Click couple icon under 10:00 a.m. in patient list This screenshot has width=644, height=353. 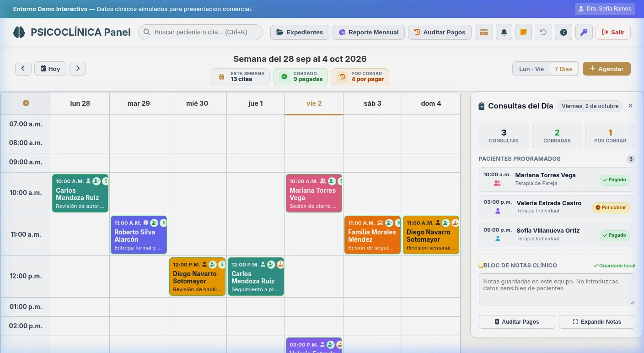[497, 183]
